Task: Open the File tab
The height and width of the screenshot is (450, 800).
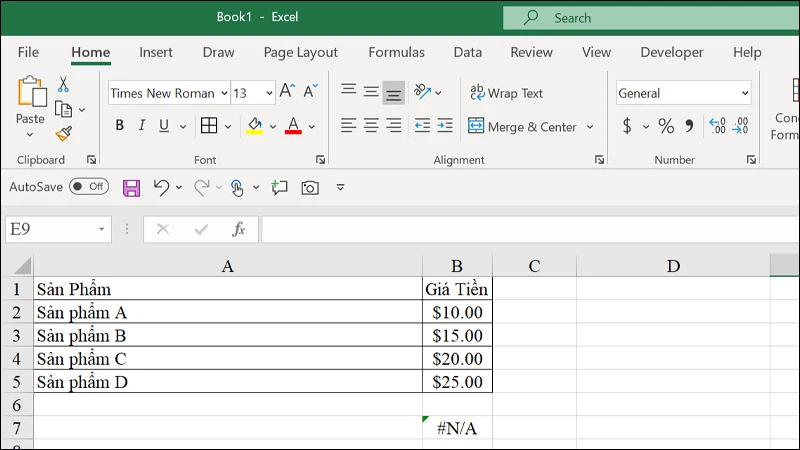Action: tap(28, 52)
